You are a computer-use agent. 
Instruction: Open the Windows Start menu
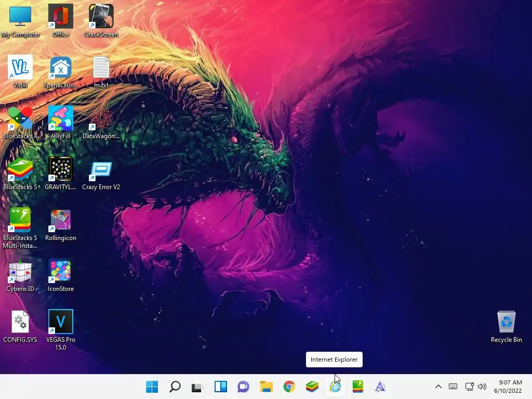click(152, 387)
